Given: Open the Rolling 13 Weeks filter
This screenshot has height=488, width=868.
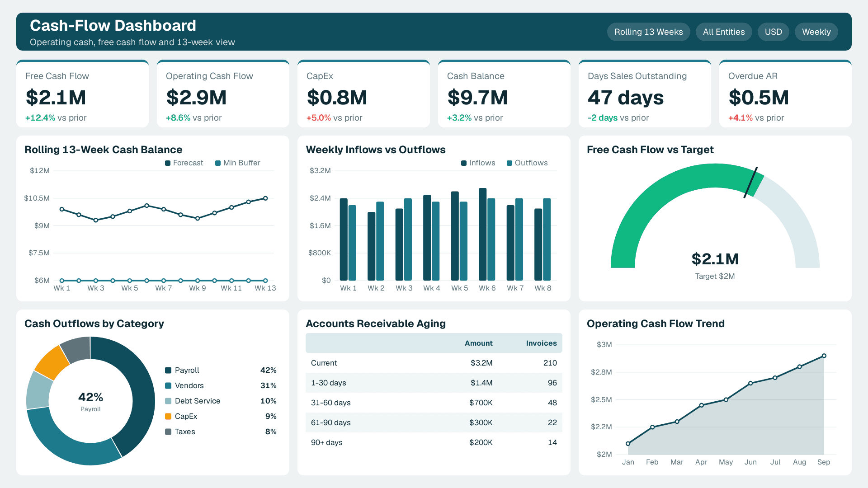Looking at the screenshot, I should [648, 32].
